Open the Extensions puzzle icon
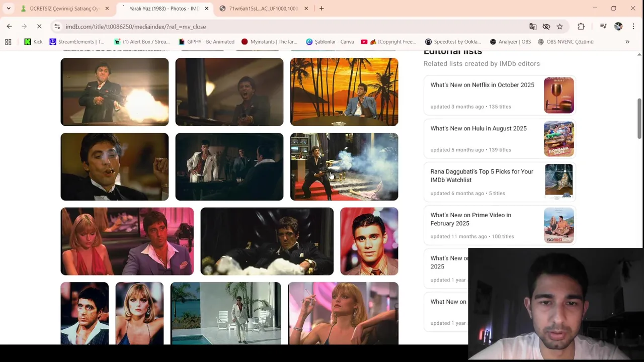644x362 pixels. 581,26
